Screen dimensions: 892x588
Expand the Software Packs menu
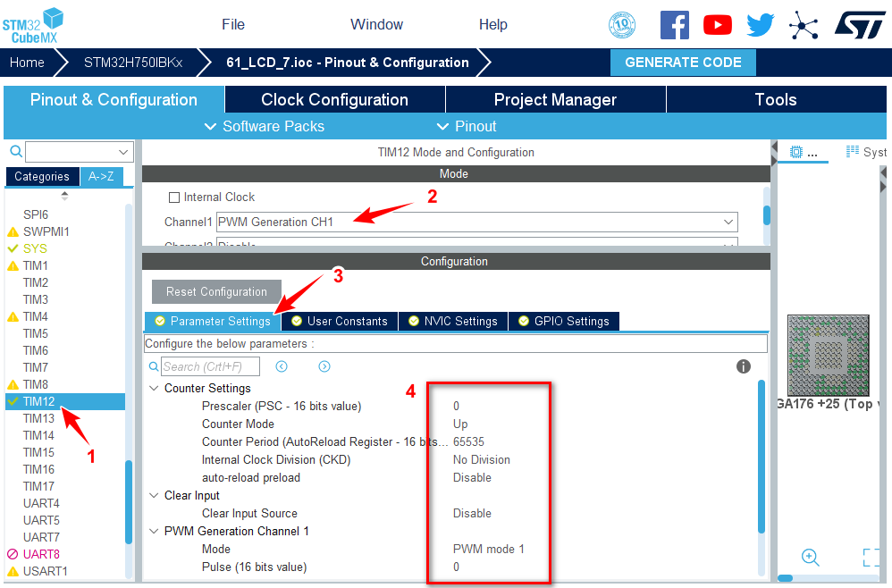pyautogui.click(x=264, y=126)
